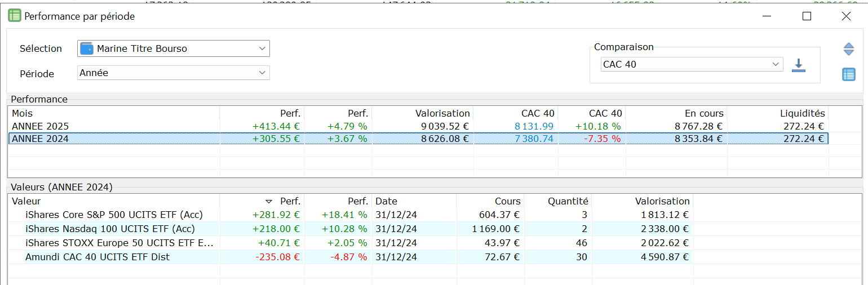The width and height of the screenshot is (868, 285).
Task: Close the Performance par période window
Action: coord(846,16)
